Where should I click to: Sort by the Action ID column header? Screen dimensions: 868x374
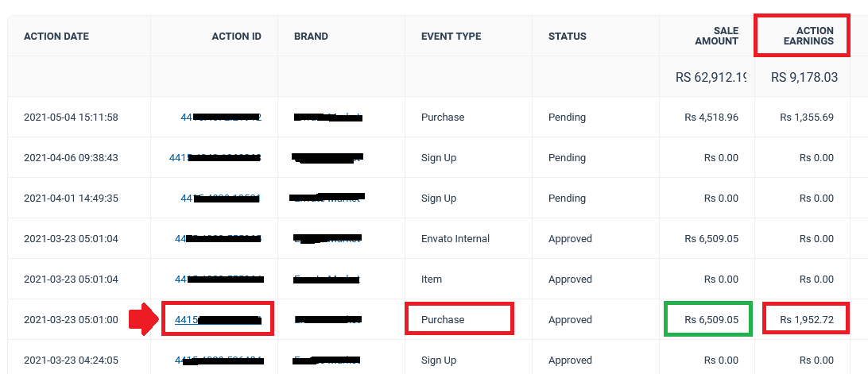pos(236,37)
